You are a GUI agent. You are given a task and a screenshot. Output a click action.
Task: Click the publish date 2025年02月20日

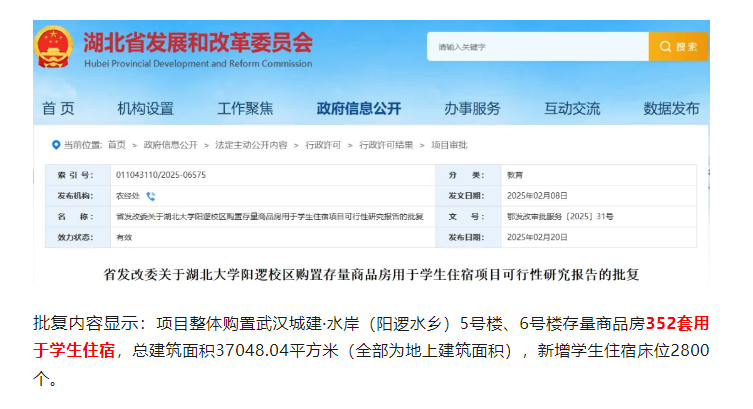[x=537, y=237]
